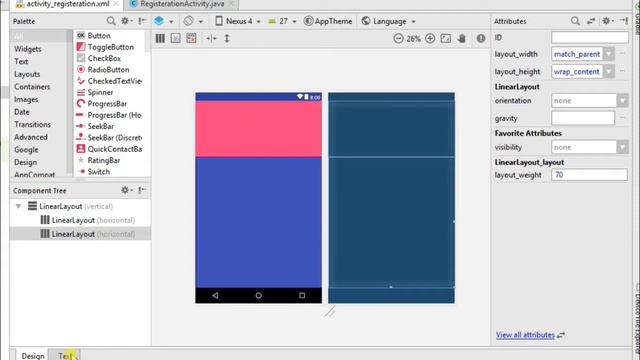
Task: Select Containers palette category
Action: tap(32, 87)
